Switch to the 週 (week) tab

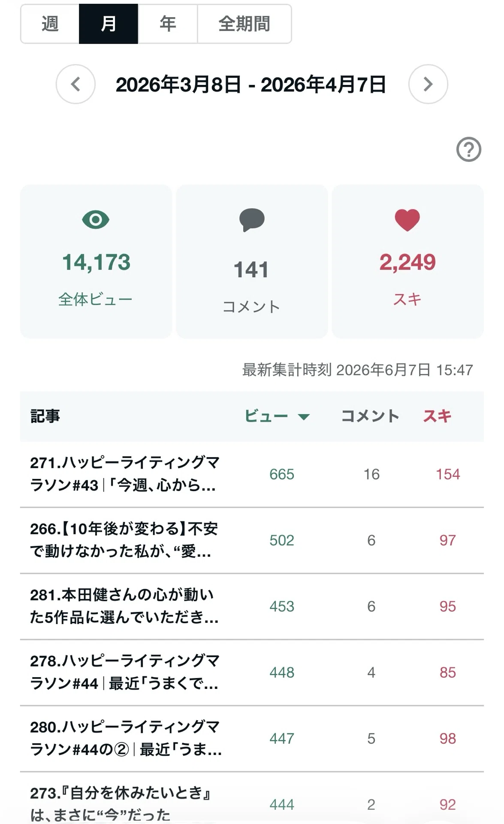point(50,24)
